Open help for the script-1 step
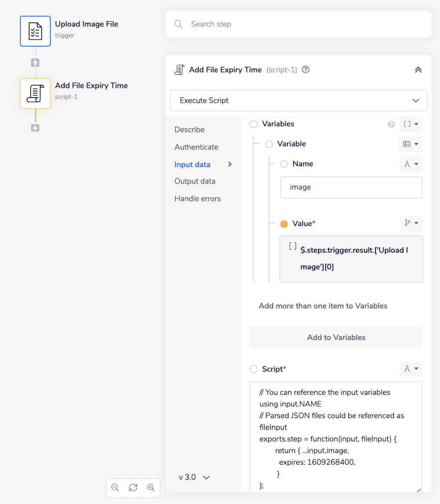Viewport: 440px width, 504px height. tap(305, 69)
